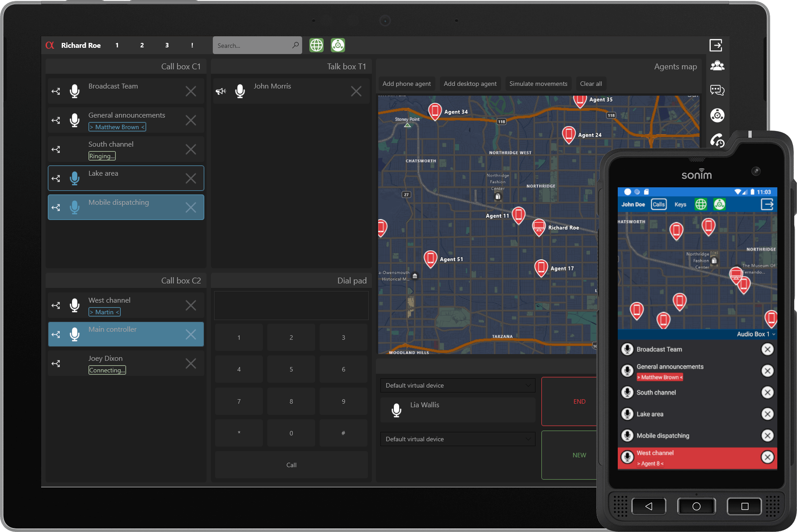Open the chat messages icon in right sidebar
The image size is (797, 532).
(717, 90)
